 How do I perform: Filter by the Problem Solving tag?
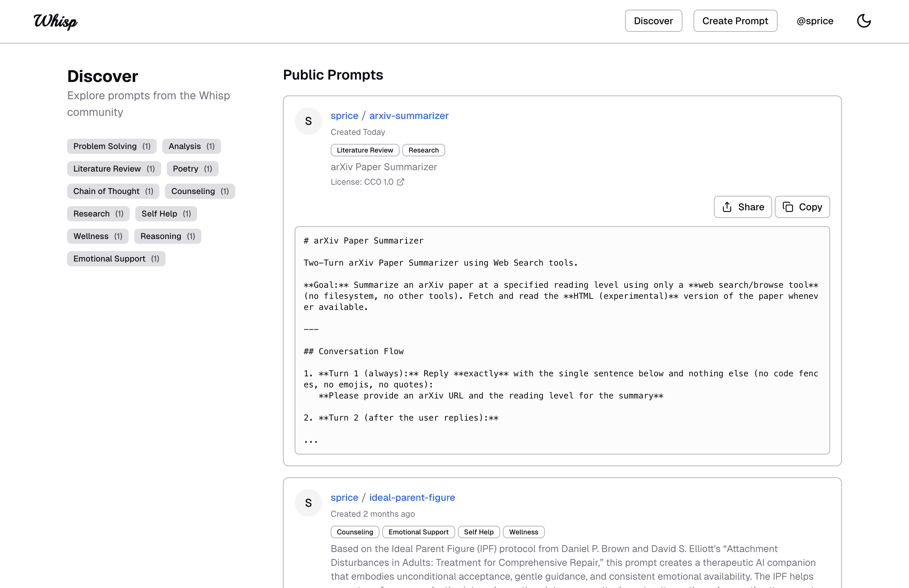pos(112,146)
